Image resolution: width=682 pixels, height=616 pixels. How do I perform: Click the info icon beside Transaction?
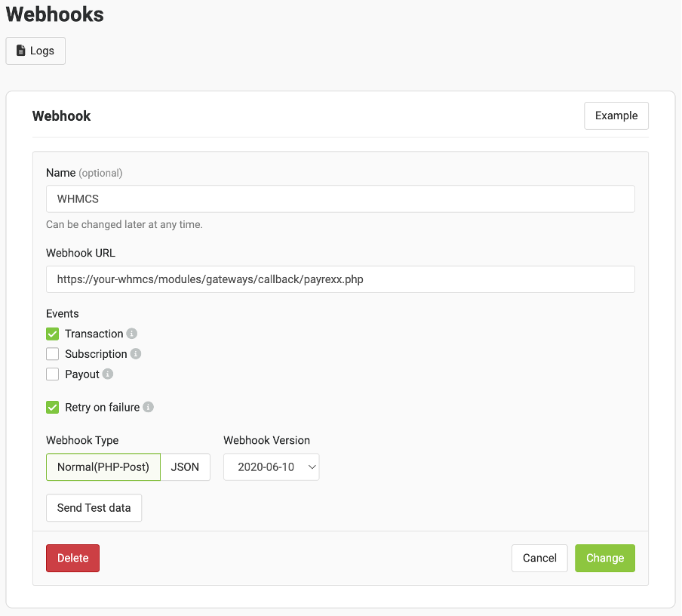[134, 334]
